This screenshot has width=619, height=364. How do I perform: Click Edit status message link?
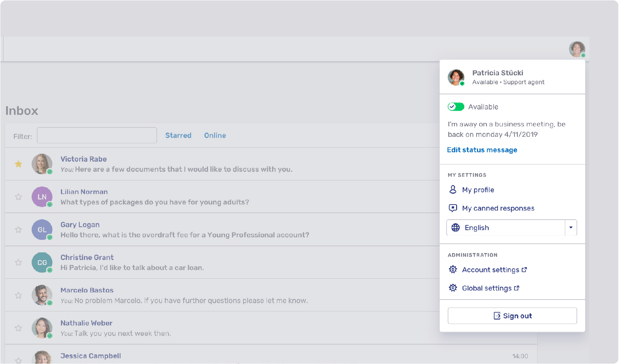click(x=482, y=150)
